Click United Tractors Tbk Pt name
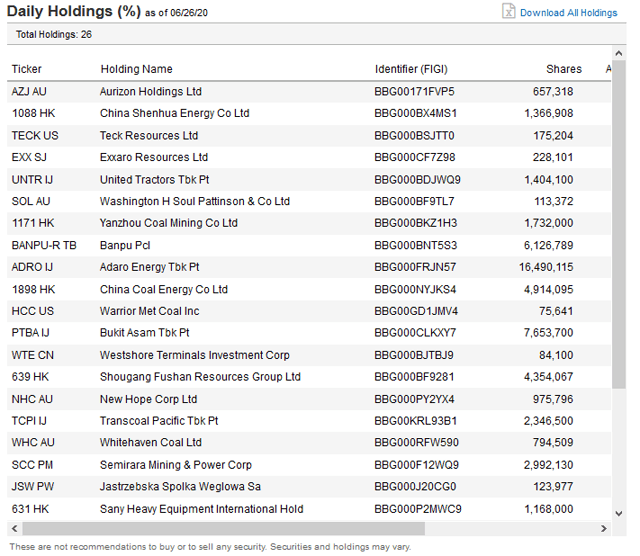640x556 pixels. point(154,180)
